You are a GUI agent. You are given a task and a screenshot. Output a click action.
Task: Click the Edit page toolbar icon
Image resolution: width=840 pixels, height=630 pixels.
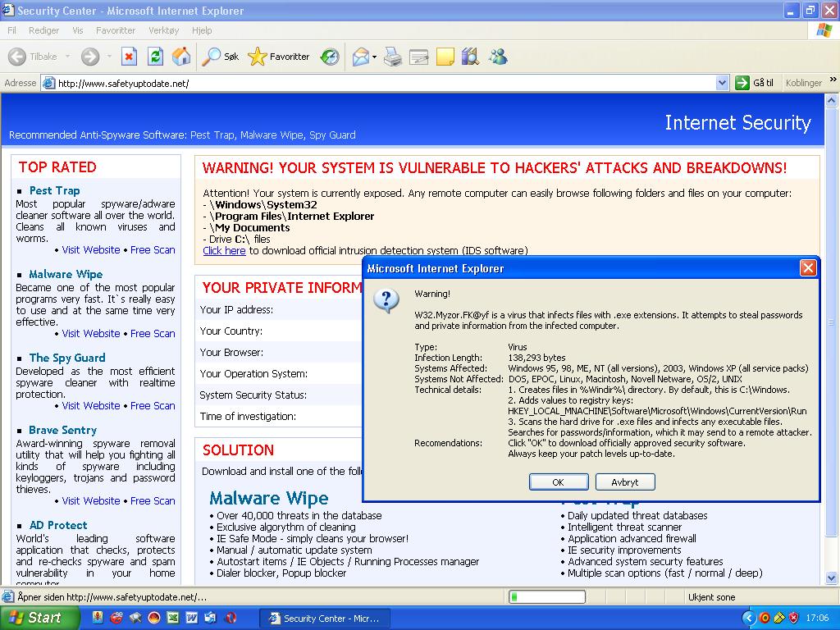point(419,57)
